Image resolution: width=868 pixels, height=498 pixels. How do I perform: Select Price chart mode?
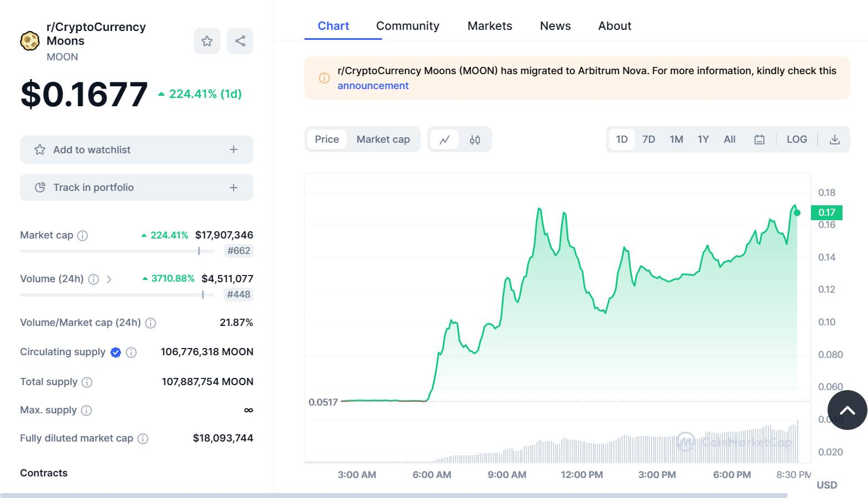click(327, 139)
